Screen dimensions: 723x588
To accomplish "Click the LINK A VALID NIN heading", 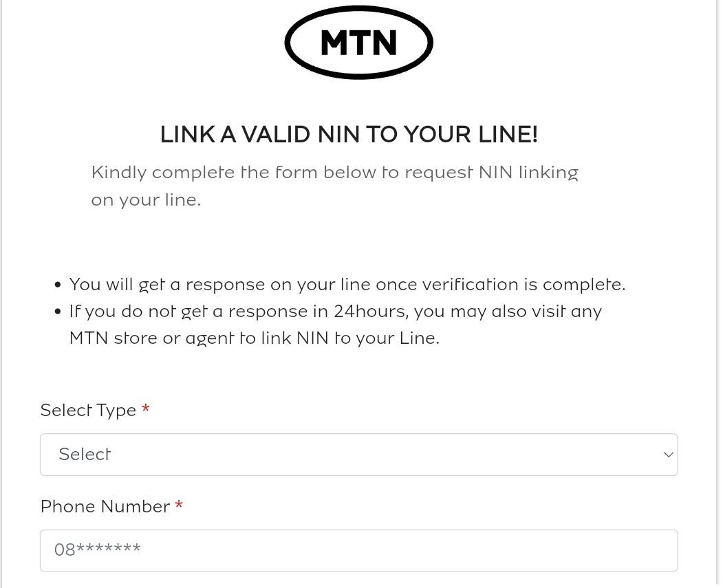I will [x=349, y=135].
